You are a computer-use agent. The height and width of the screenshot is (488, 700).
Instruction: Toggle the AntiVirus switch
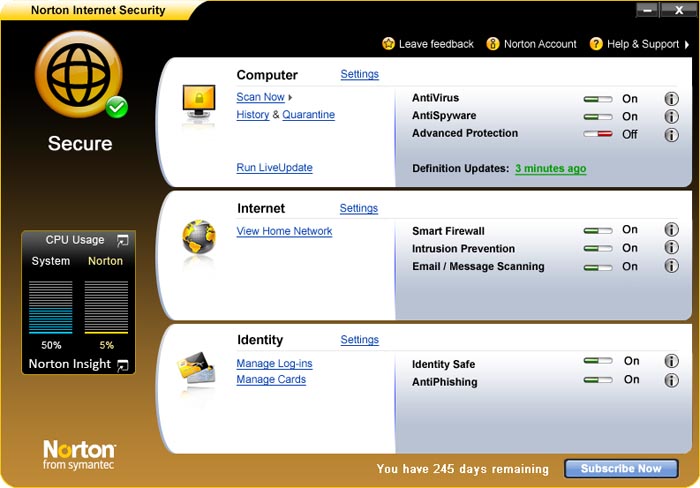[598, 100]
